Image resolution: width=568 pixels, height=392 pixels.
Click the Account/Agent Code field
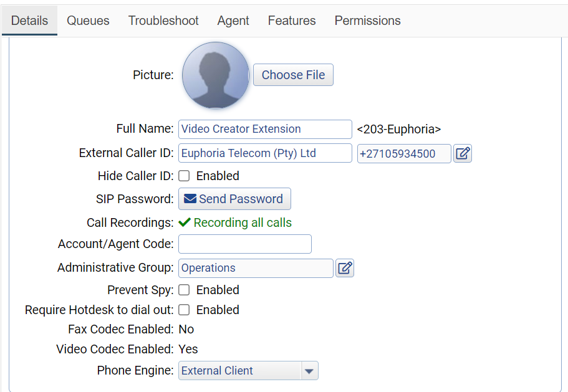point(244,244)
